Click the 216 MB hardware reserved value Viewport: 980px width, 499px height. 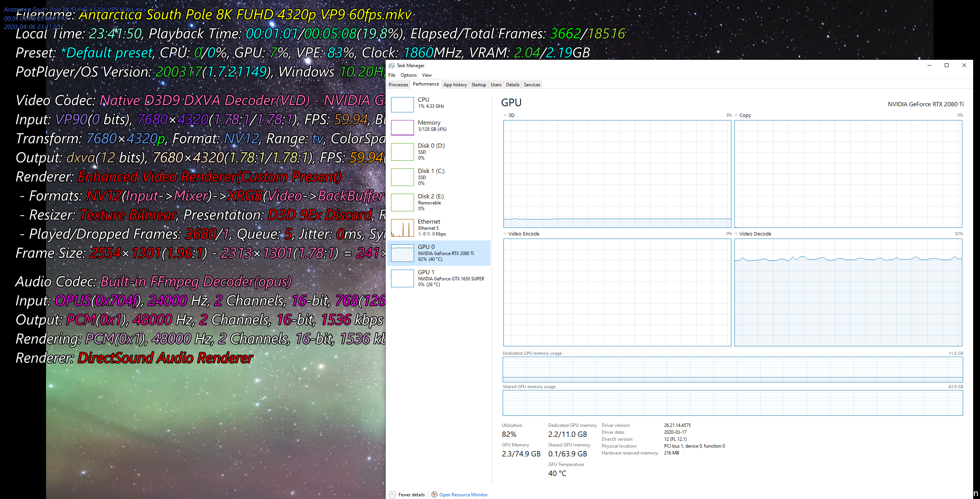671,453
